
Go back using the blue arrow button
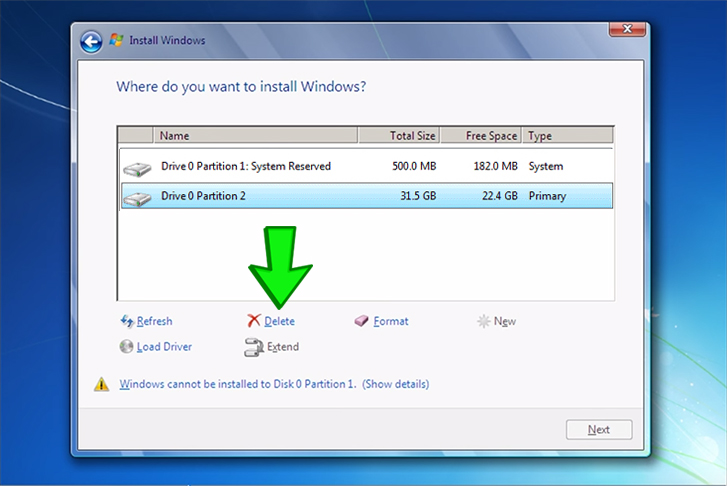[91, 42]
